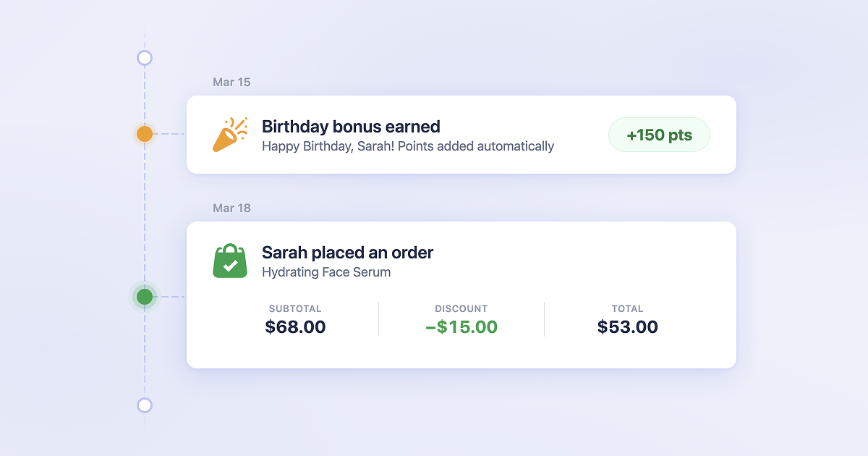Click the dashed connector to birthday card
This screenshot has width=868, height=456.
[x=171, y=134]
